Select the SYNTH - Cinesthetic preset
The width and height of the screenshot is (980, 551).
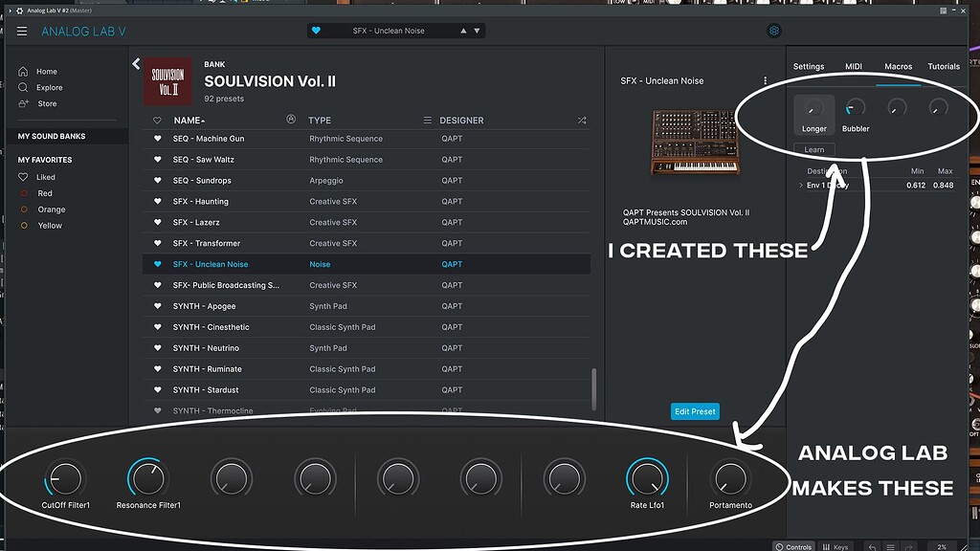[367, 327]
